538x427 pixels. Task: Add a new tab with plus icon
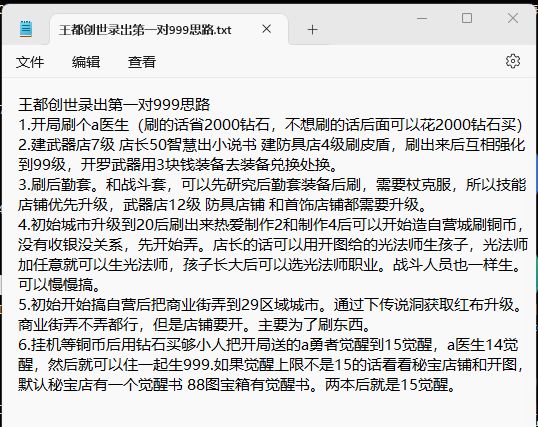(312, 30)
